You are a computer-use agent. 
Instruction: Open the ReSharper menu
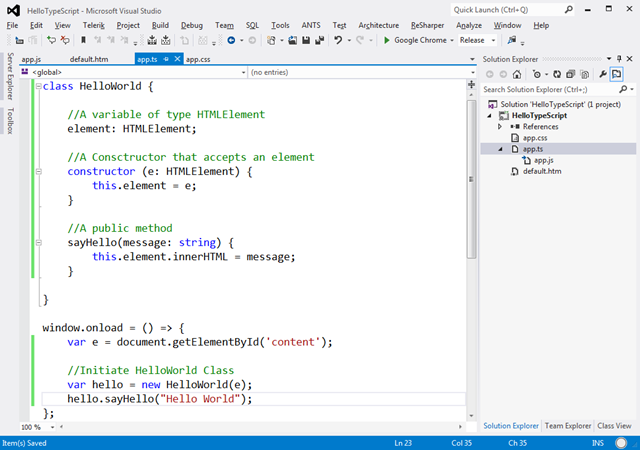[427, 25]
